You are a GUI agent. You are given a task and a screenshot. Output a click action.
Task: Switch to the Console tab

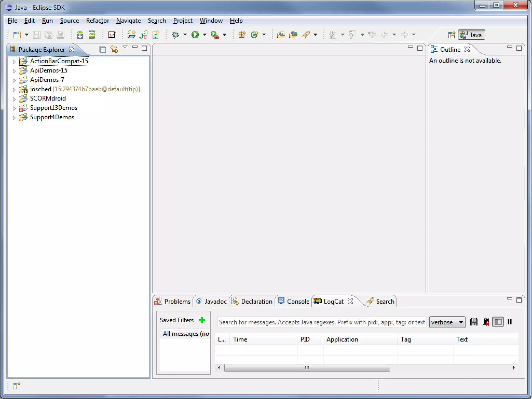294,301
